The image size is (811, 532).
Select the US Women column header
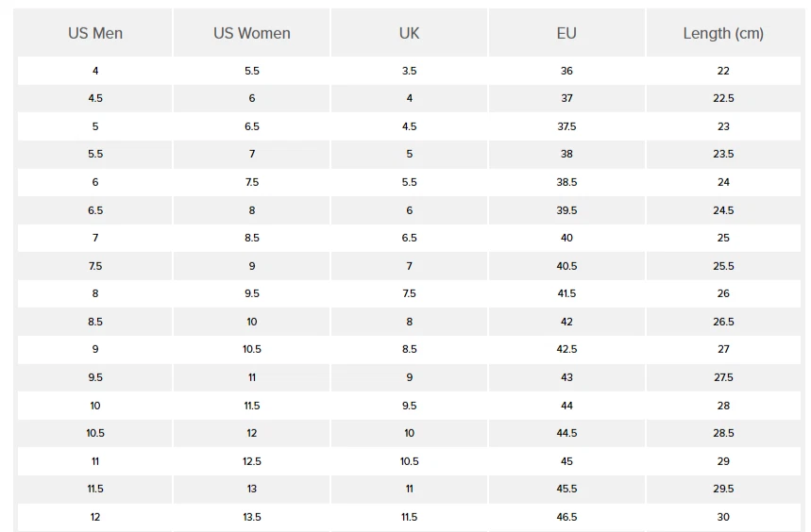point(252,33)
